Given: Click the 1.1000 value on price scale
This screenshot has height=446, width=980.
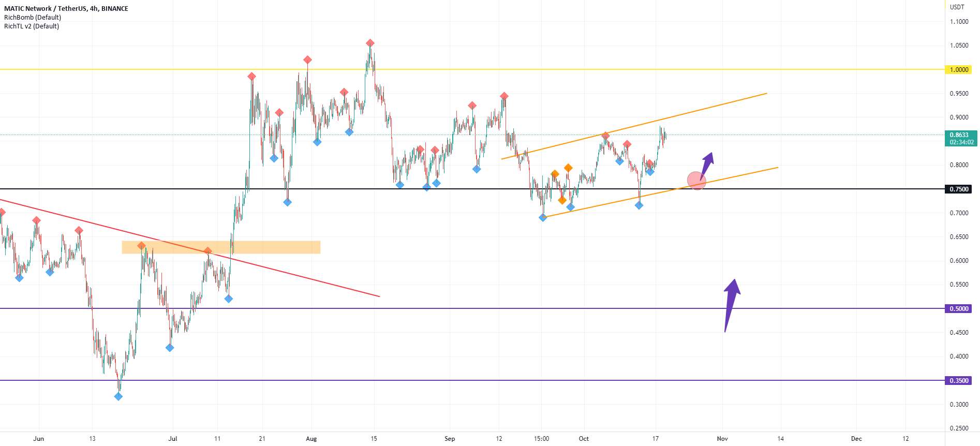Looking at the screenshot, I should pos(959,22).
